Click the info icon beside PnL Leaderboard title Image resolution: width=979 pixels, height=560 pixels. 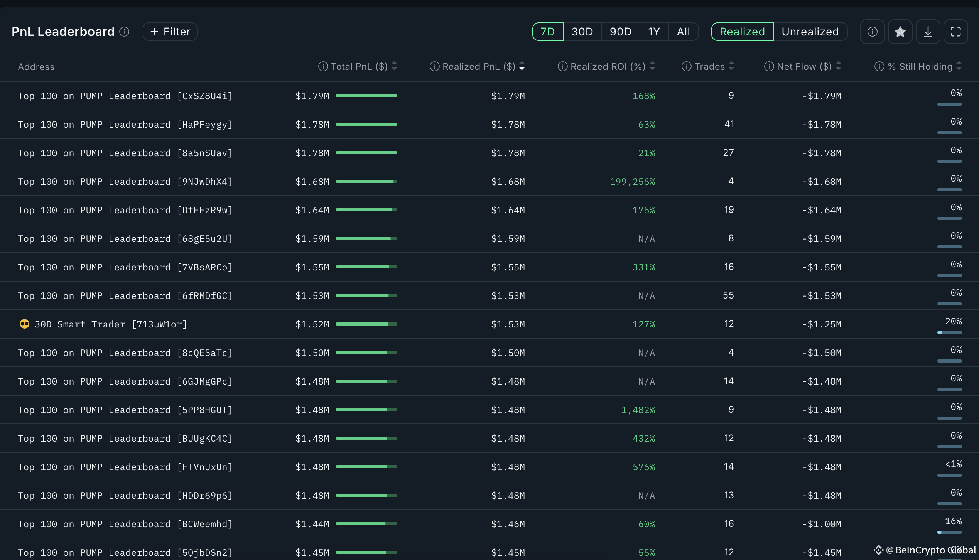pos(124,32)
